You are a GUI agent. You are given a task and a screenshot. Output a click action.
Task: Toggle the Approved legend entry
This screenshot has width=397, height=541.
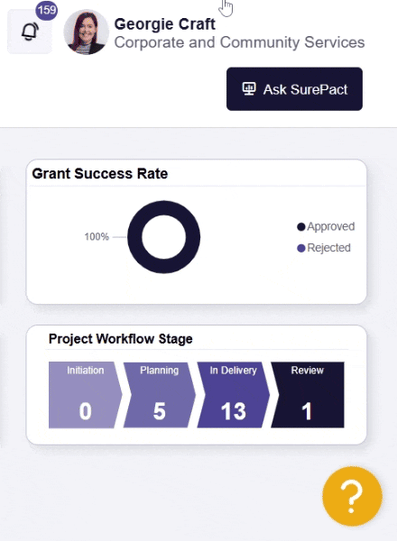click(326, 227)
